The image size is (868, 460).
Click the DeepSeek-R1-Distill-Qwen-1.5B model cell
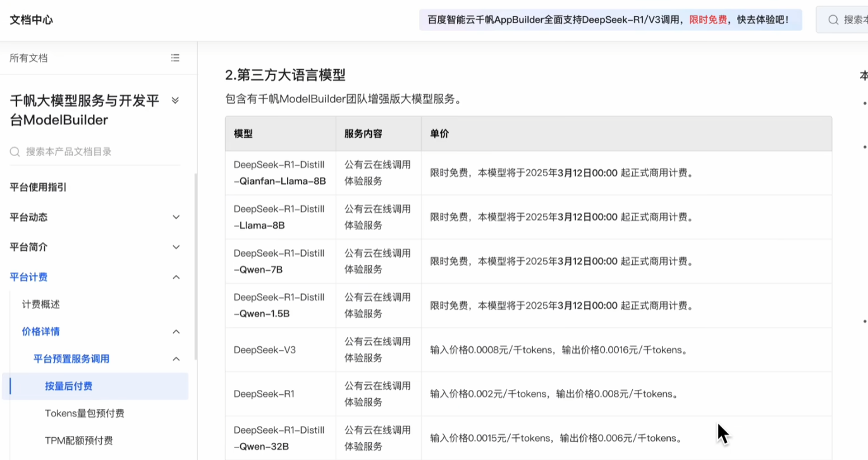(x=280, y=305)
